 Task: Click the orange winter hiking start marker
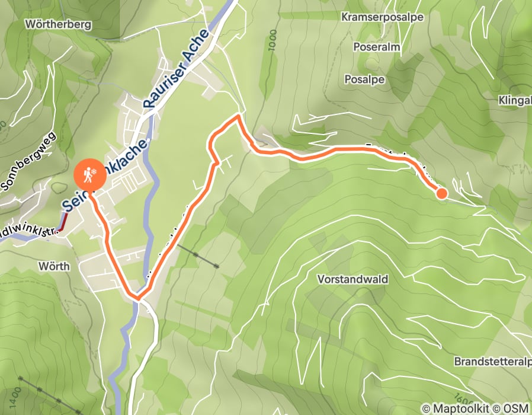pyautogui.click(x=90, y=175)
